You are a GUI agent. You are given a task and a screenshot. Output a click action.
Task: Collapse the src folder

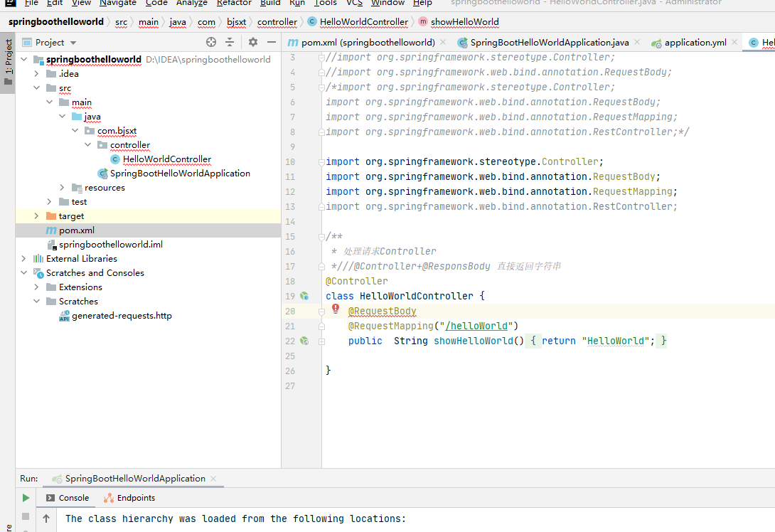36,88
